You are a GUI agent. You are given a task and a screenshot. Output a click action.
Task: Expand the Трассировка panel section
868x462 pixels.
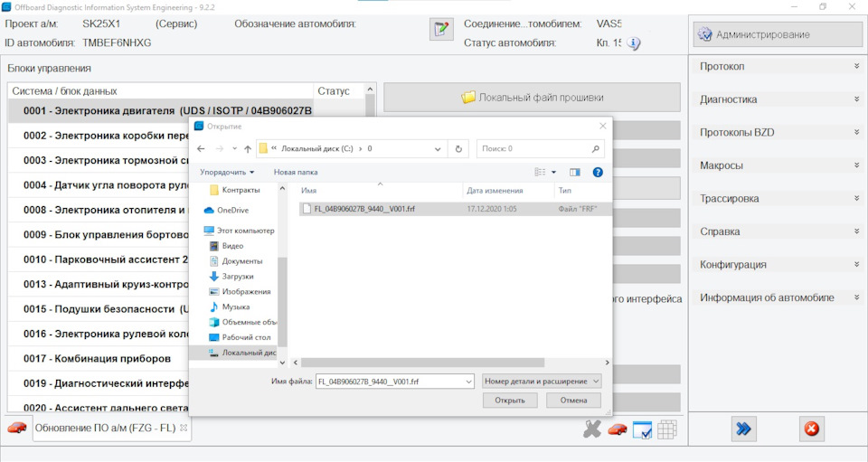click(x=778, y=199)
